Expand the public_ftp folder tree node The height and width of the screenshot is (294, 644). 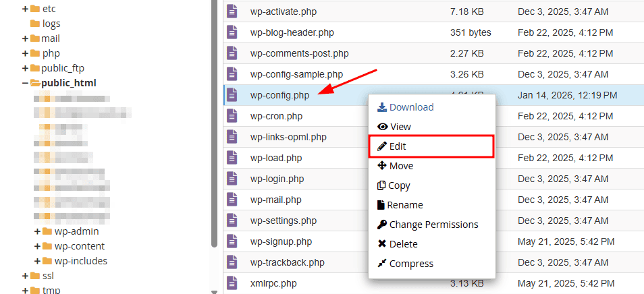tap(26, 67)
